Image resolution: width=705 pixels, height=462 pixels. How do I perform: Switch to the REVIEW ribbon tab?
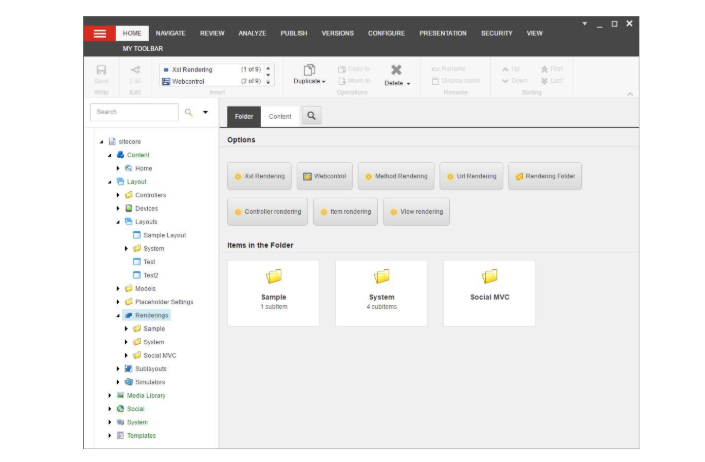[x=212, y=33]
